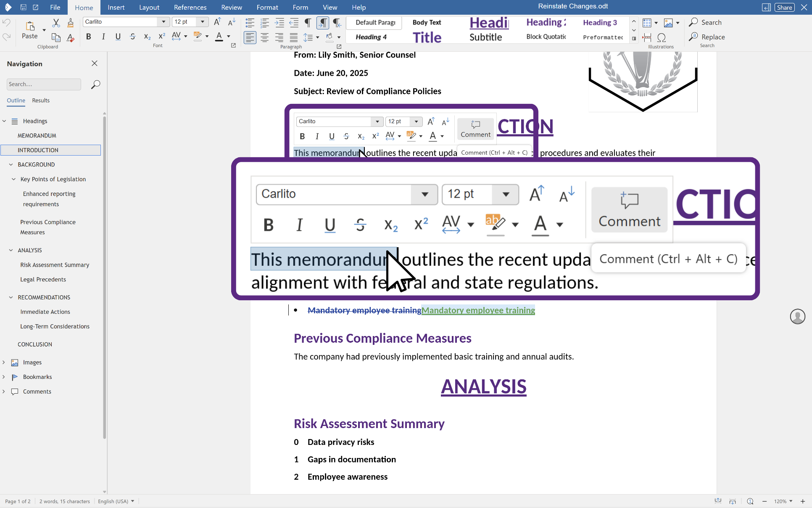The height and width of the screenshot is (508, 812).
Task: Expand the Comments node in Navigation
Action: click(x=4, y=392)
